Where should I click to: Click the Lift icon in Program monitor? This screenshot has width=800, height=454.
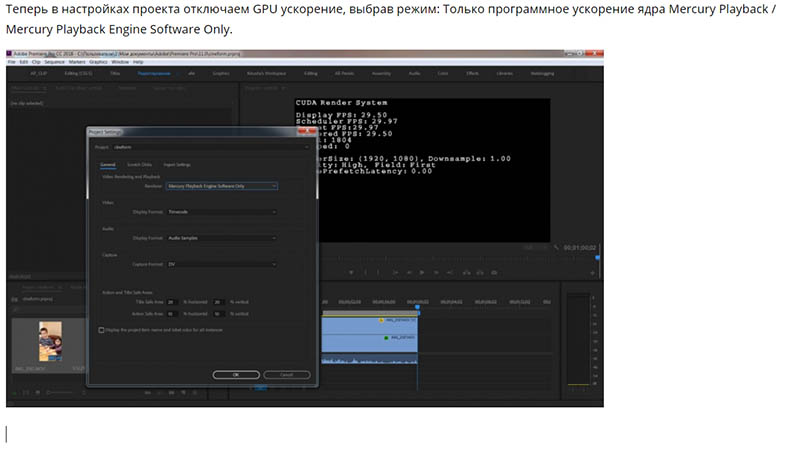[466, 272]
